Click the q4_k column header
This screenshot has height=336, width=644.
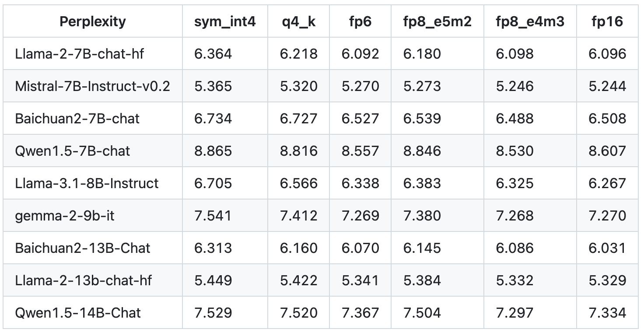click(299, 21)
